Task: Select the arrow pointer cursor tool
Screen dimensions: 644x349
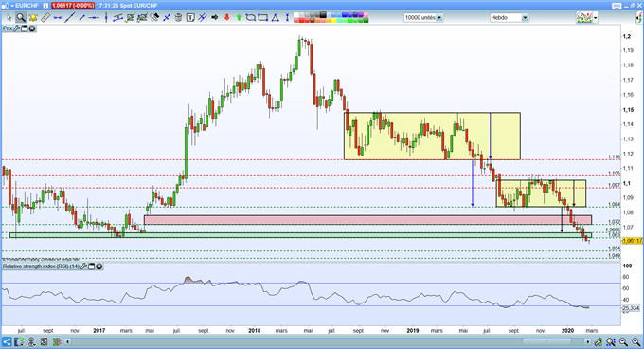Action: click(9, 18)
